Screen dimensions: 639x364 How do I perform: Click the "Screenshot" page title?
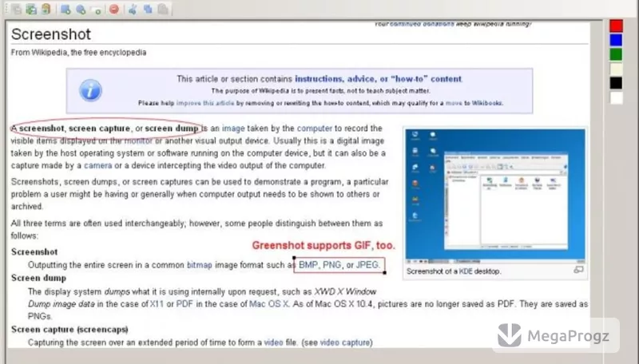(51, 34)
